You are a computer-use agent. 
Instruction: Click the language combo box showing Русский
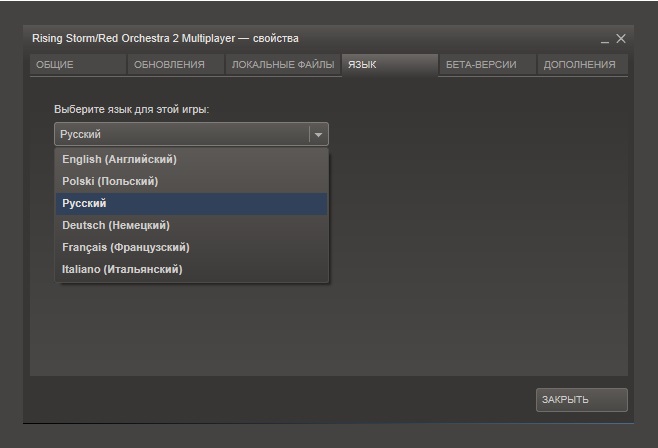pos(191,134)
